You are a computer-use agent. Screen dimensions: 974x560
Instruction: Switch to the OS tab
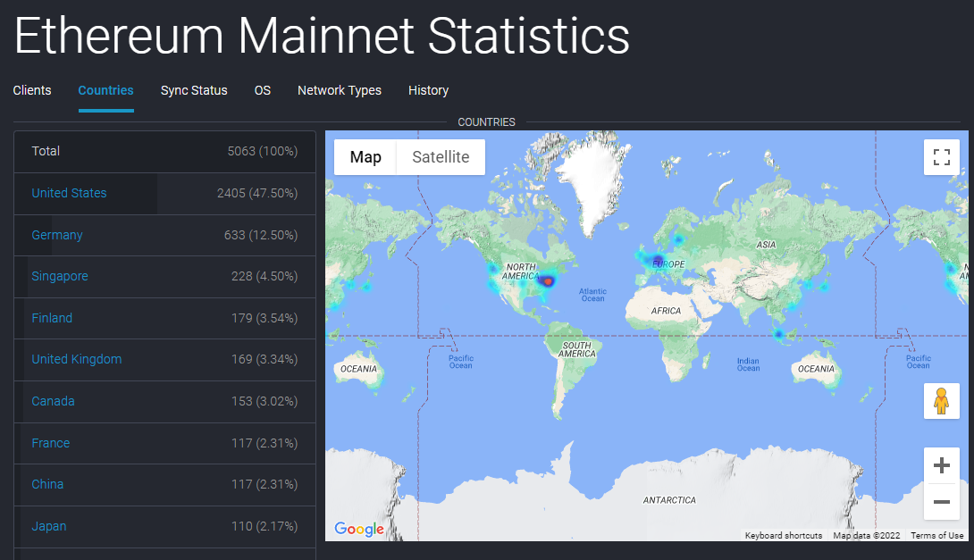point(263,90)
